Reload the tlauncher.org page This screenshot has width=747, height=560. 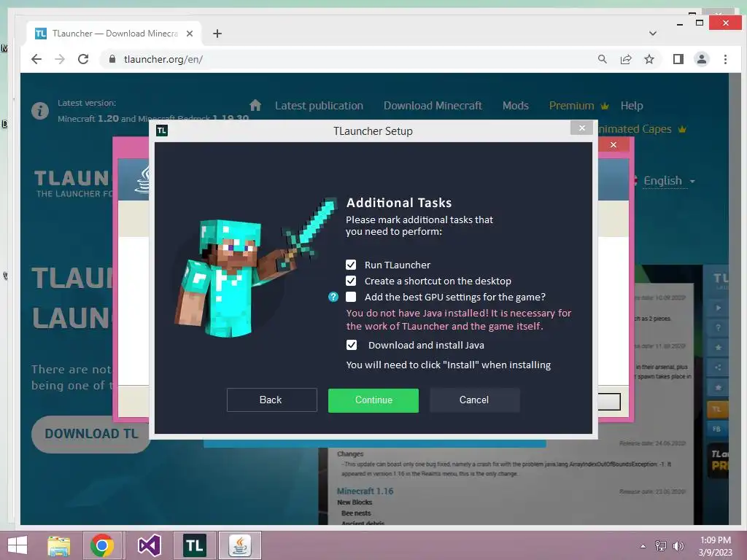click(83, 59)
